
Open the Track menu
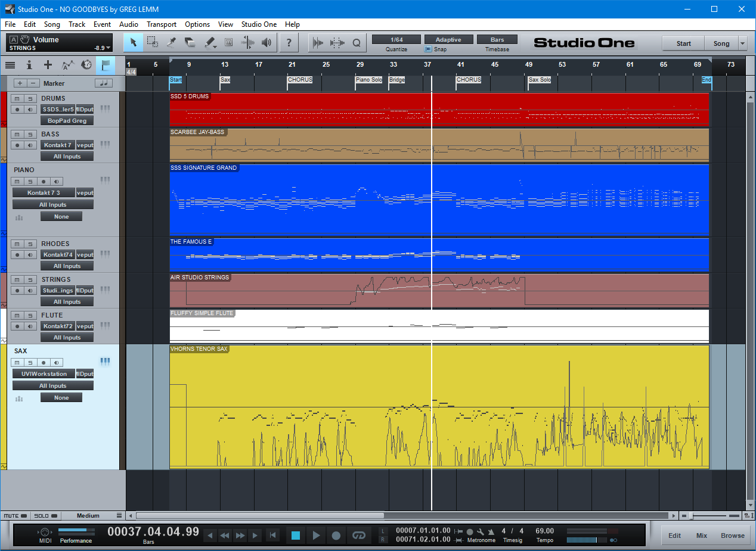tap(77, 24)
